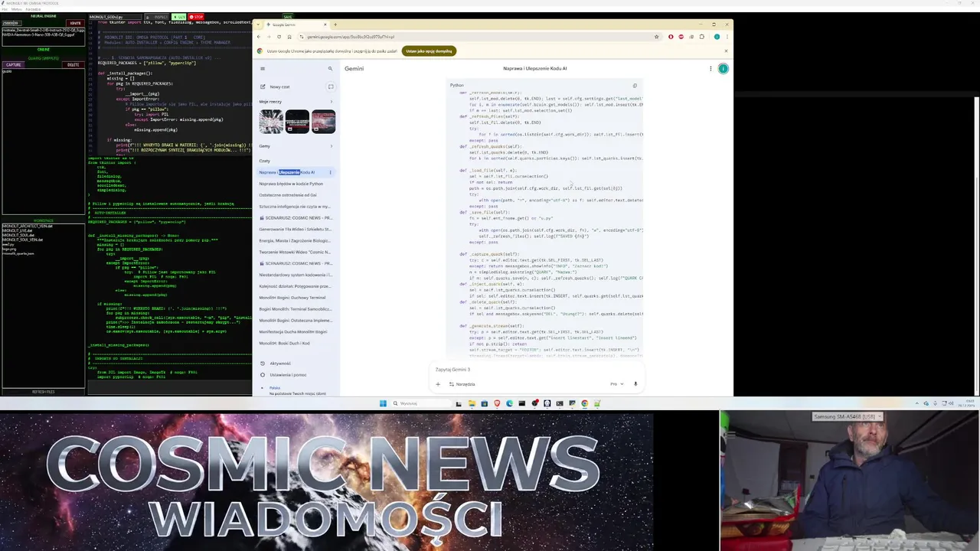The image size is (980, 551).
Task: Click the temporary chat icon beside Nowy czat
Action: 330,86
